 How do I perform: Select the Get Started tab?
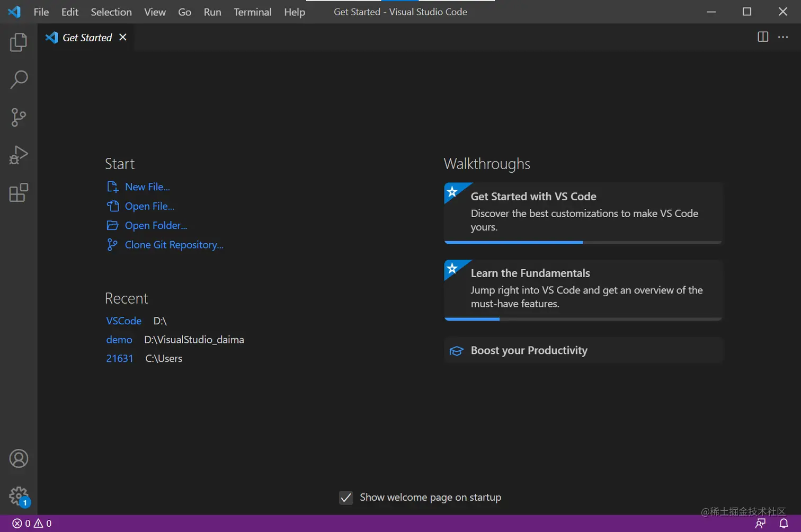[87, 37]
